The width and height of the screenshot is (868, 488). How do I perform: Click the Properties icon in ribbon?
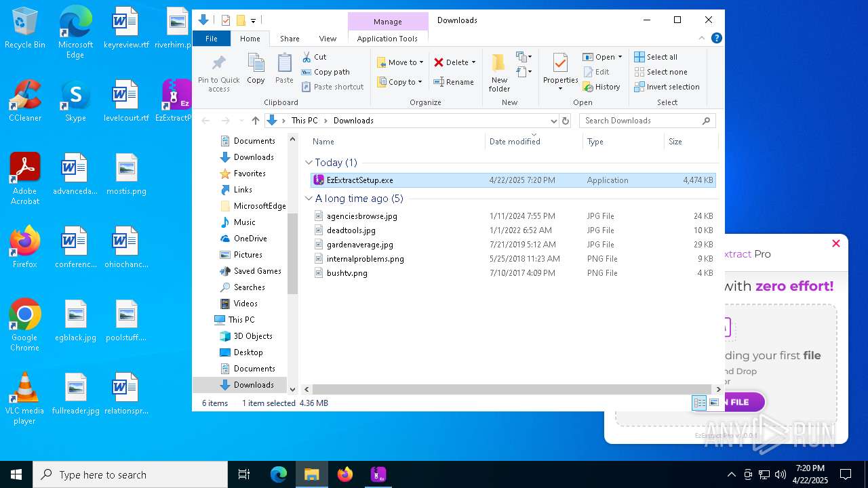560,71
